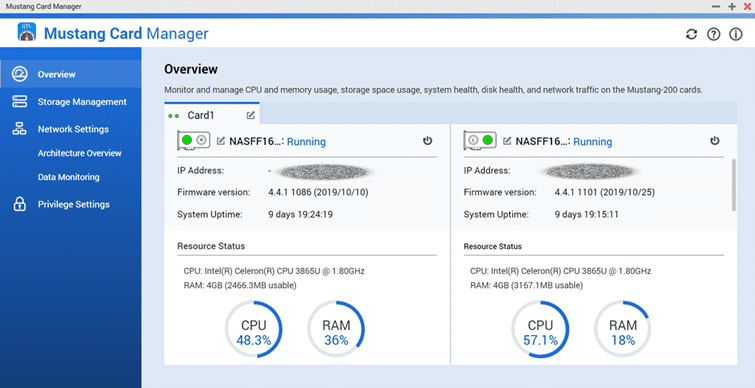
Task: Click firmware version 4.4.1 1101 (2019/10/25)
Action: [x=605, y=192]
